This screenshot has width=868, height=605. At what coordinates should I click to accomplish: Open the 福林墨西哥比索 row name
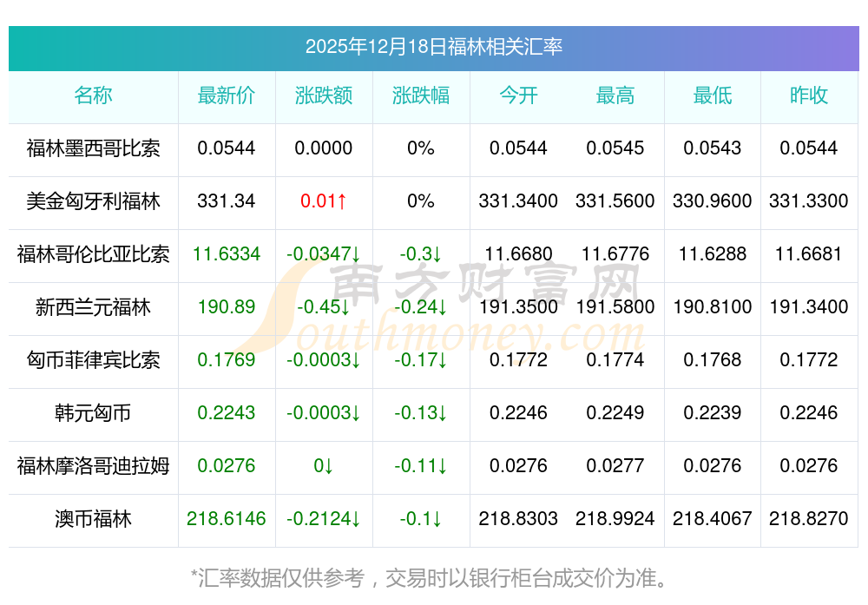click(x=93, y=148)
